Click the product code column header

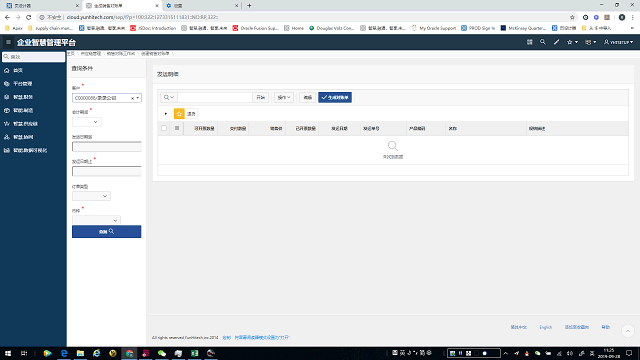(x=417, y=129)
